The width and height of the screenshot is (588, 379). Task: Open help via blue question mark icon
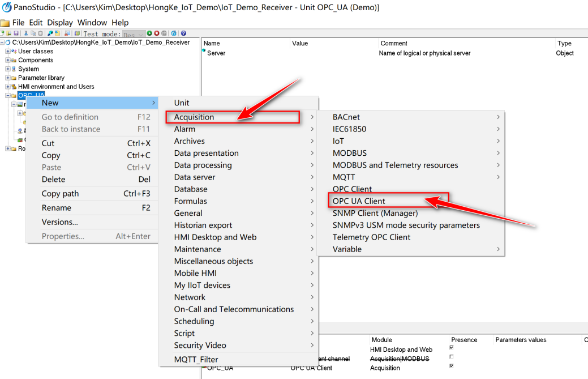(x=183, y=33)
